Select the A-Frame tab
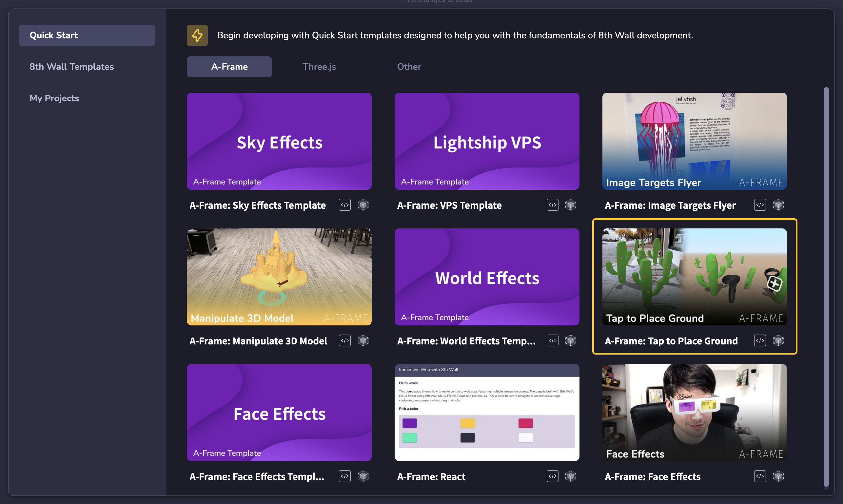 (229, 67)
